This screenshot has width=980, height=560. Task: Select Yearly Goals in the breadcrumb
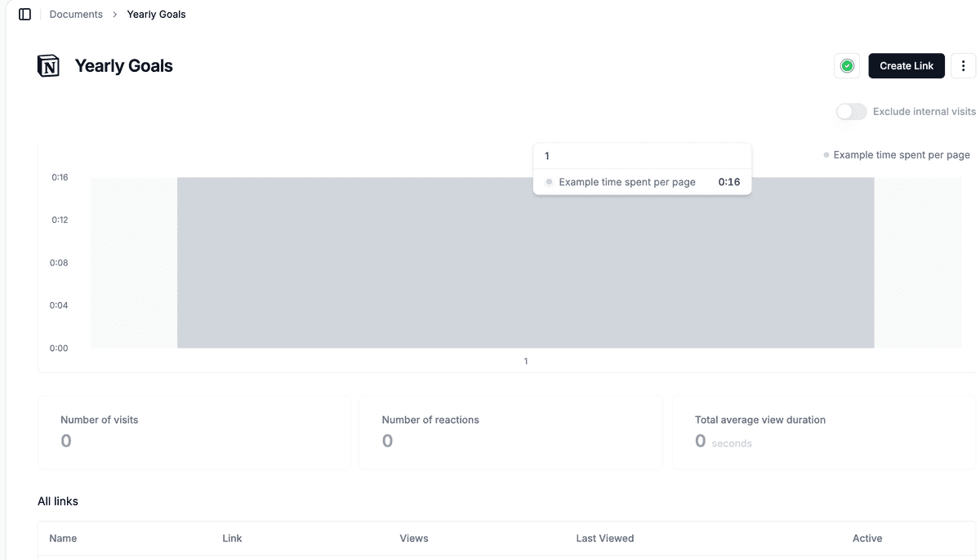pos(156,15)
